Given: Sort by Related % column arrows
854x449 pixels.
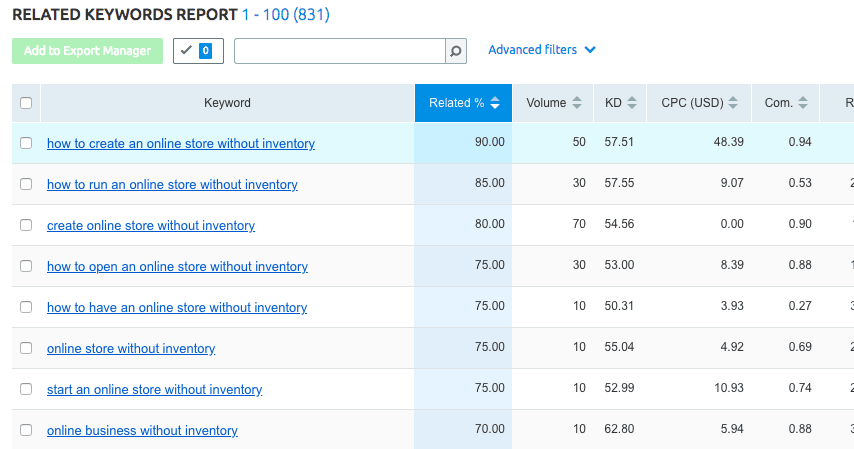Looking at the screenshot, I should click(495, 103).
